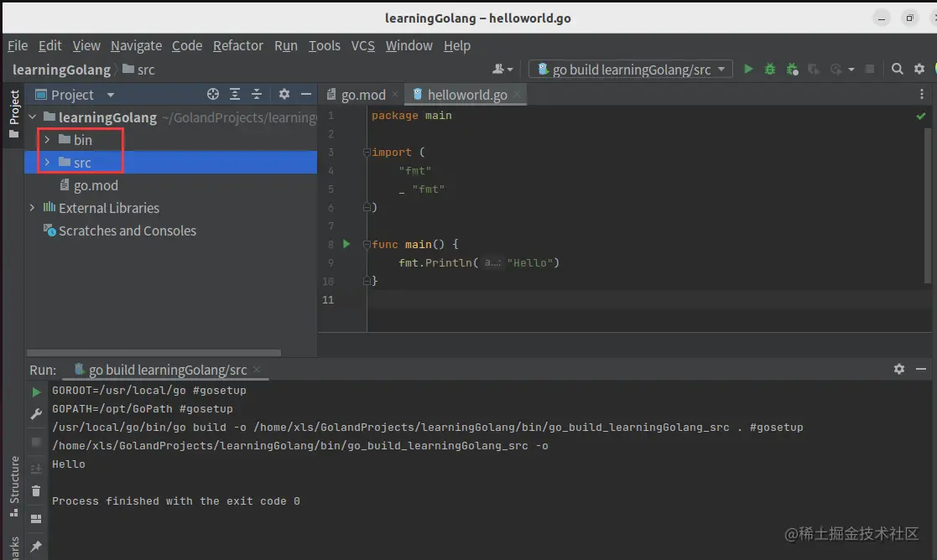This screenshot has width=937, height=560.
Task: Click the locate opened file crosshair icon
Action: pos(213,95)
